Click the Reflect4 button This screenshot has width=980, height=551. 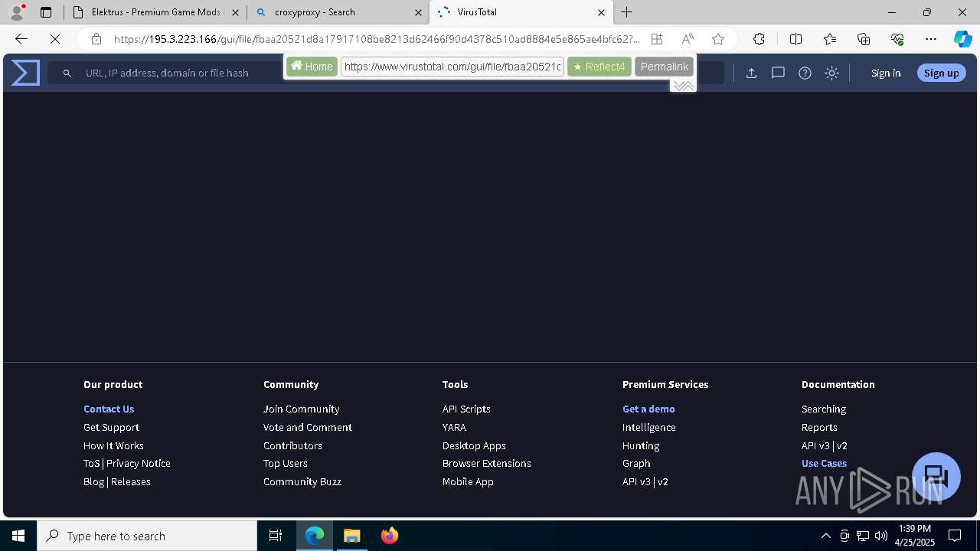point(599,67)
